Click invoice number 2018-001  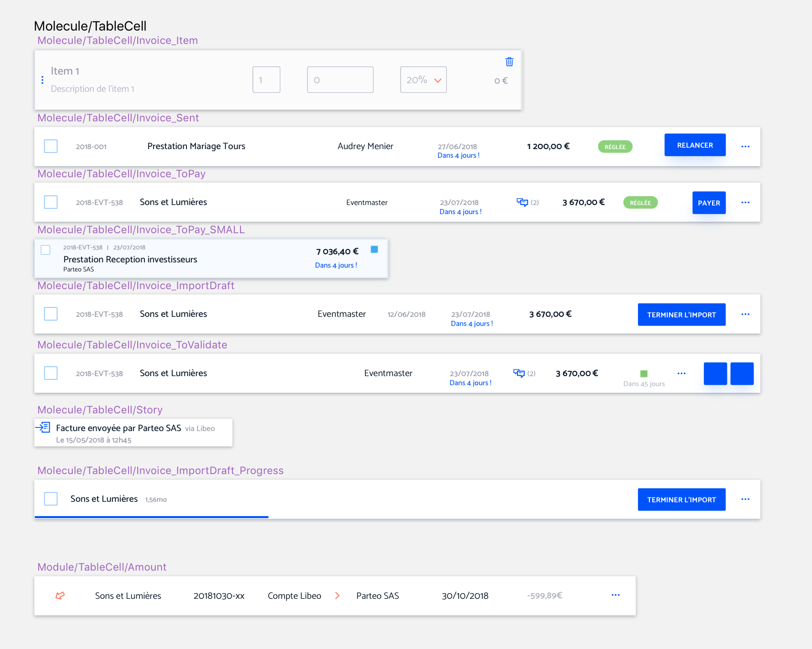click(91, 147)
